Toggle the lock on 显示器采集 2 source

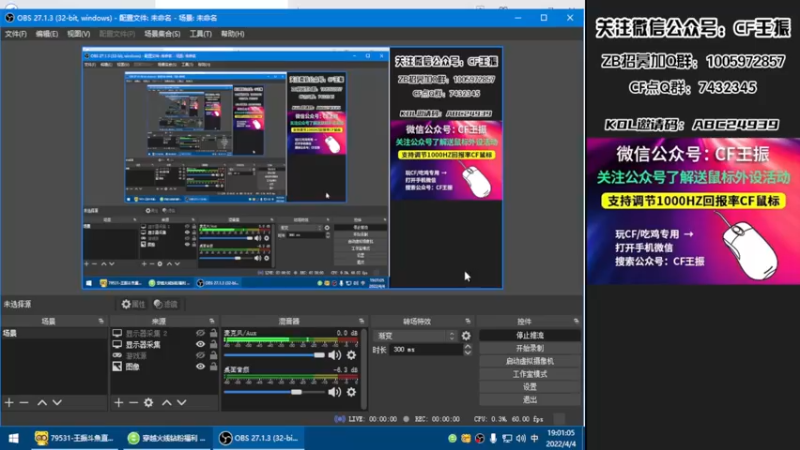click(213, 333)
